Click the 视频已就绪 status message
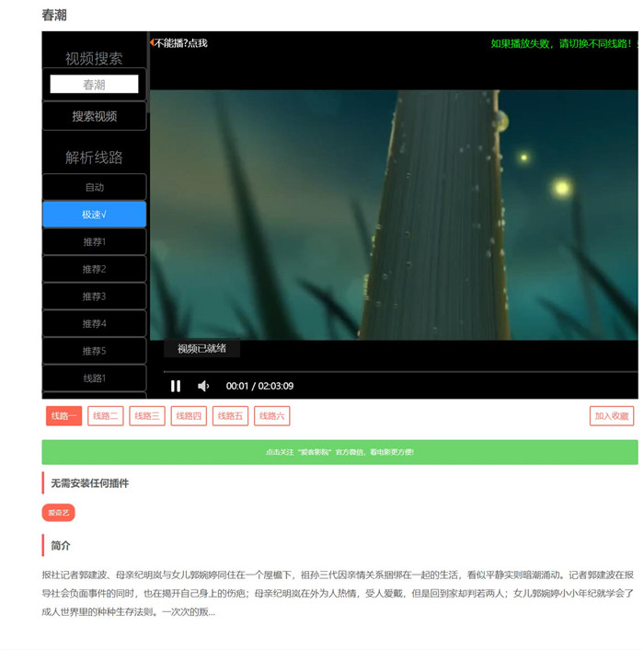The image size is (644, 650). pos(201,348)
